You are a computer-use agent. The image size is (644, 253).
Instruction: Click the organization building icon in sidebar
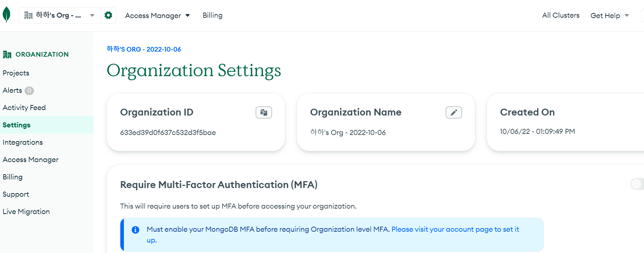pyautogui.click(x=7, y=54)
